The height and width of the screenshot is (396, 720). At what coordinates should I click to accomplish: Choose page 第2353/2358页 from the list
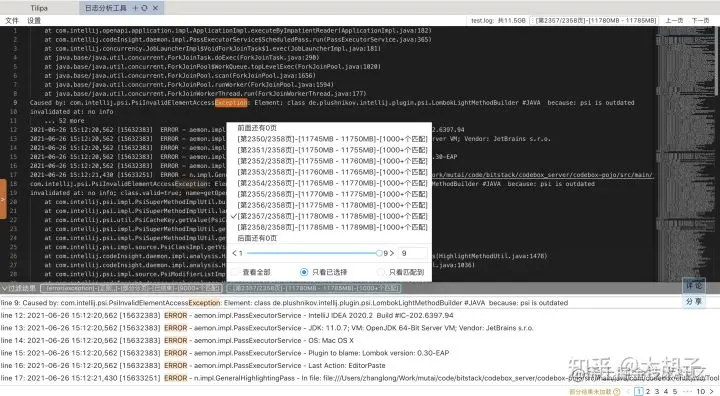332,172
